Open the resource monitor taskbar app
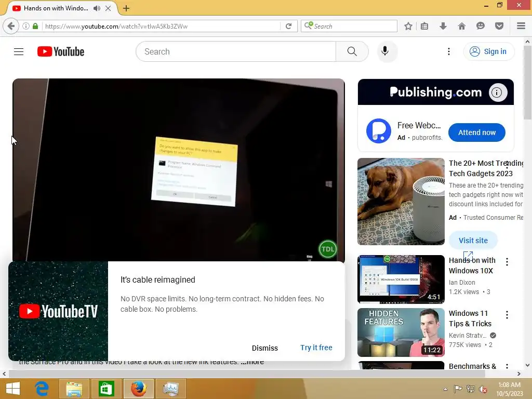This screenshot has height=399, width=532. pyautogui.click(x=170, y=388)
